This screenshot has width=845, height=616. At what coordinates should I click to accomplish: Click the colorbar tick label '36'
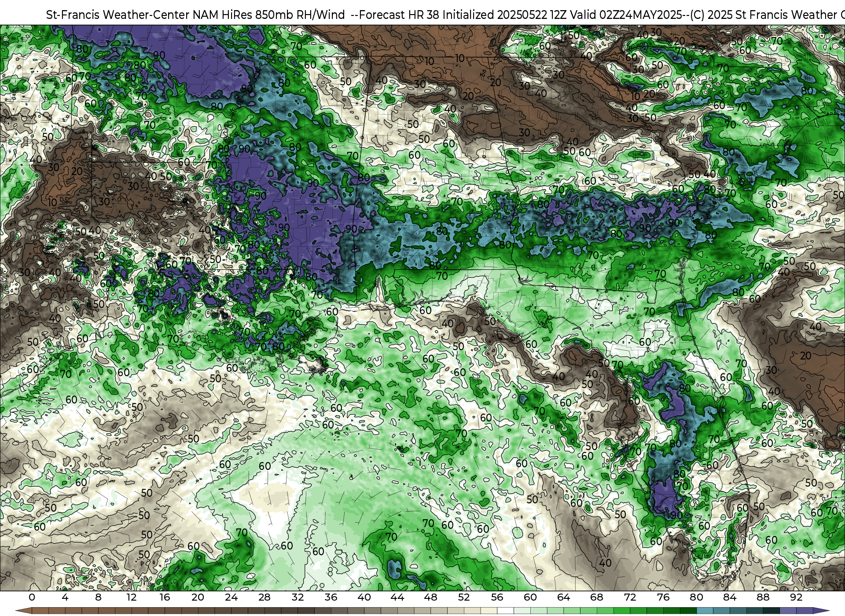pyautogui.click(x=331, y=597)
